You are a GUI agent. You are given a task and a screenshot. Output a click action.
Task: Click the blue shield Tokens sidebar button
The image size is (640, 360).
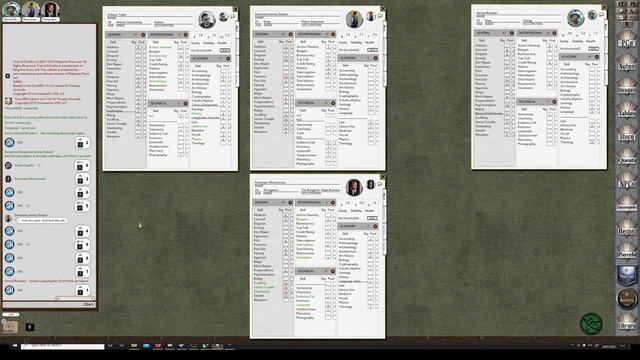627,275
